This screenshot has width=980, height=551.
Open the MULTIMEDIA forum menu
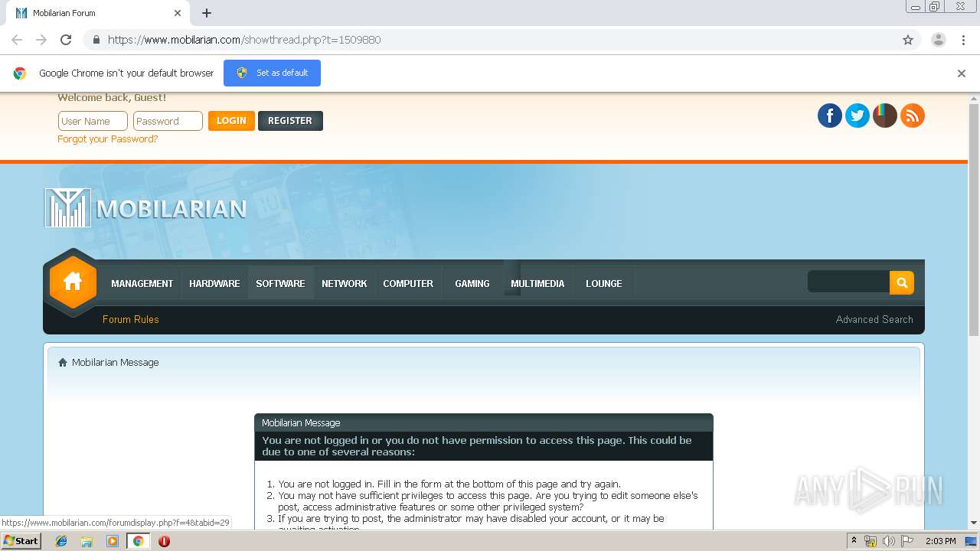(537, 283)
